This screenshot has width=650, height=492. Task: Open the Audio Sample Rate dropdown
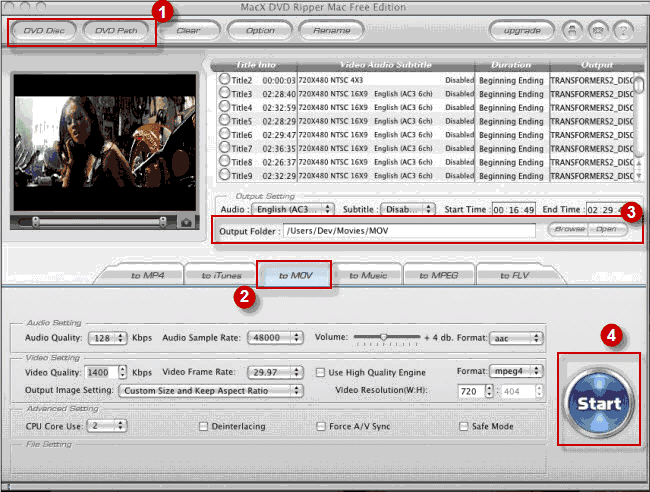click(275, 338)
